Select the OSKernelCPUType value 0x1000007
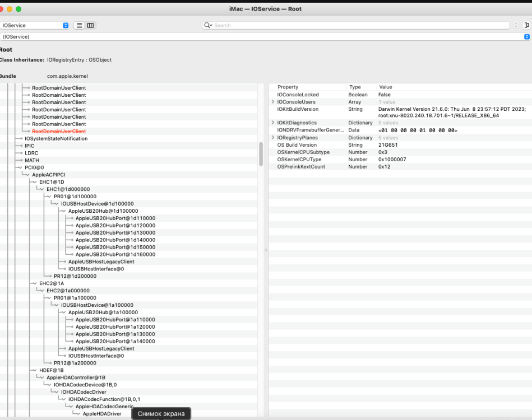Screen dimensions: 532x420 pos(392,160)
